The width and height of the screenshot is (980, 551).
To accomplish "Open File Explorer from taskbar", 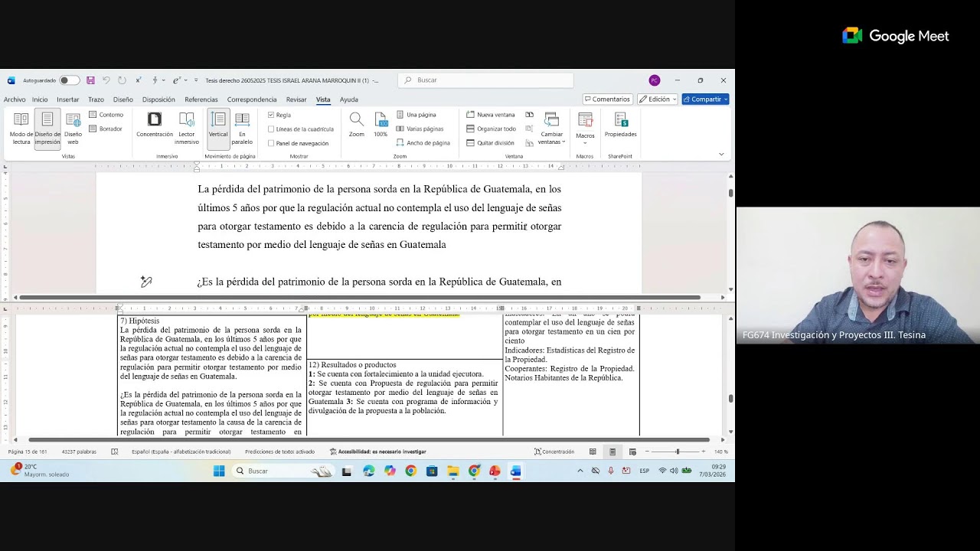I will 453,471.
